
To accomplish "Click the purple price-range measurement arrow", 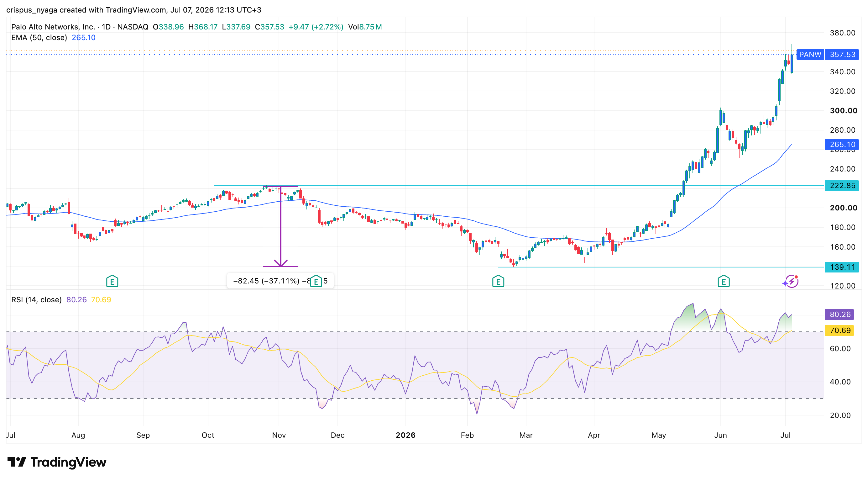I will pos(281,226).
